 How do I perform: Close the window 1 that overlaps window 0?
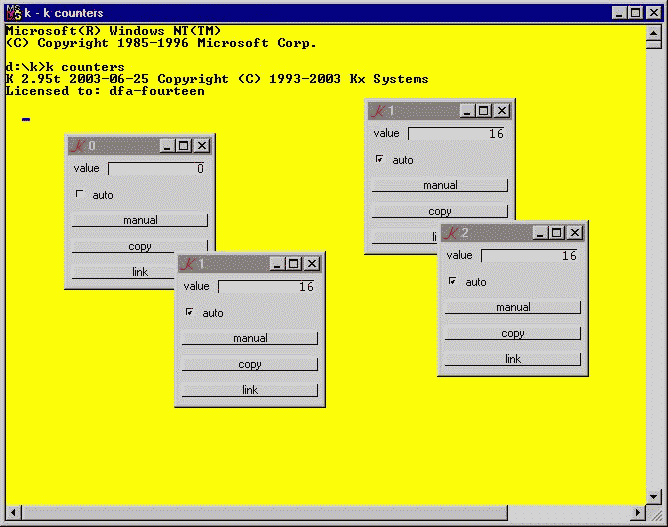coord(312,264)
